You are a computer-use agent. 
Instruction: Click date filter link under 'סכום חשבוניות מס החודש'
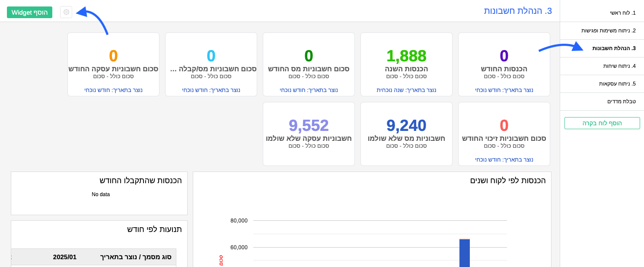(x=309, y=90)
